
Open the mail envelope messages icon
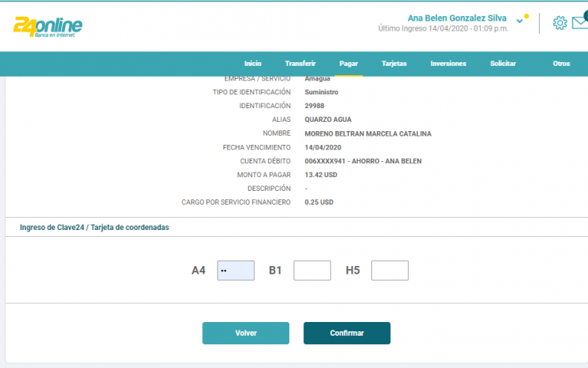point(580,25)
